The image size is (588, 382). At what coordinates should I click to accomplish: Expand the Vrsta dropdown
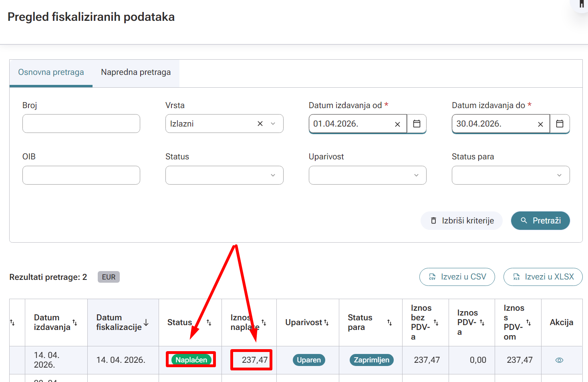[x=273, y=124]
